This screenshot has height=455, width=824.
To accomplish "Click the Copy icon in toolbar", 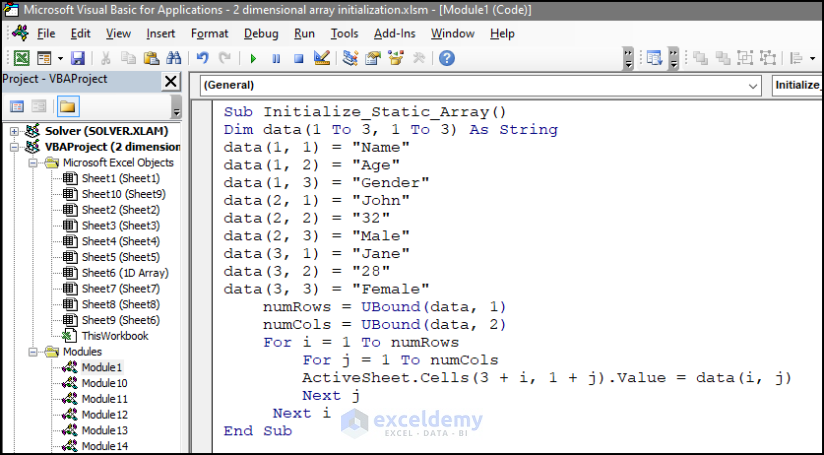I will click(128, 58).
